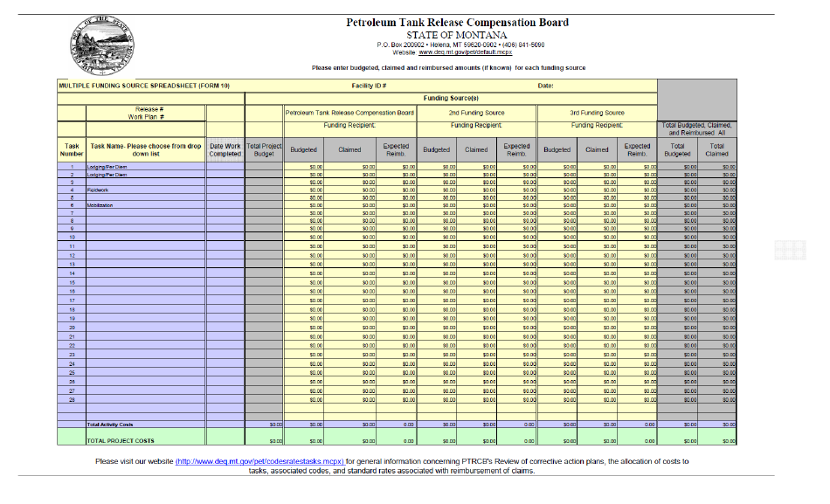830x504 pixels.
Task: Open the Fieldwork task dropdown in row 4
Action: pos(142,189)
